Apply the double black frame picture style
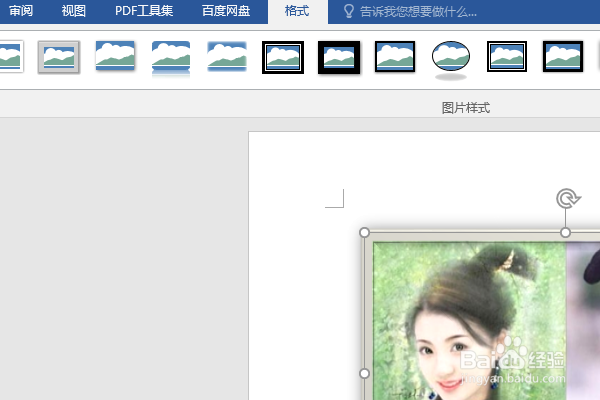Screen dimensions: 600x400 [x=283, y=57]
